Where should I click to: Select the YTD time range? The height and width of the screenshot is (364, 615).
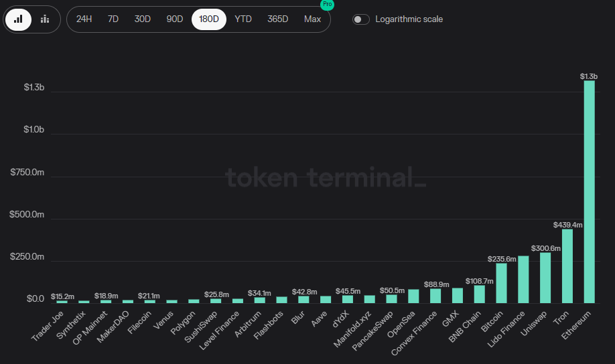click(243, 19)
